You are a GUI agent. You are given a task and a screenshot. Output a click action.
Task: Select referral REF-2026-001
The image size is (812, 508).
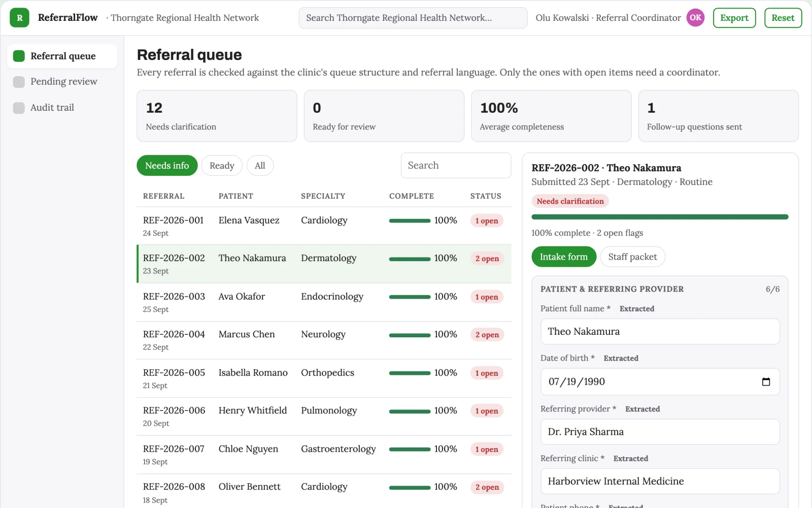(324, 226)
